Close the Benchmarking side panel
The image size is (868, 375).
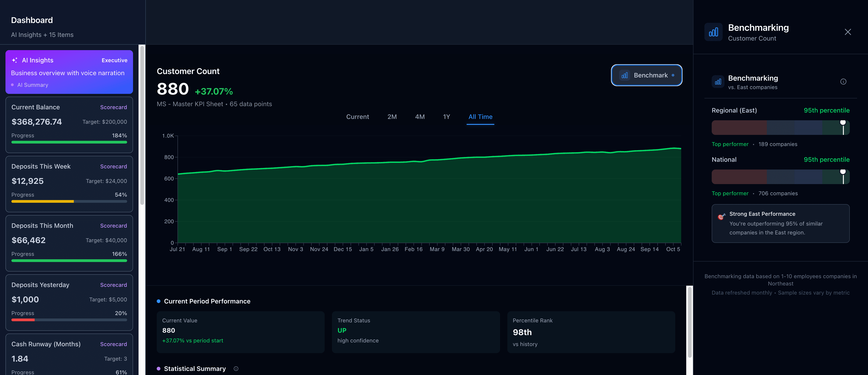pyautogui.click(x=848, y=32)
